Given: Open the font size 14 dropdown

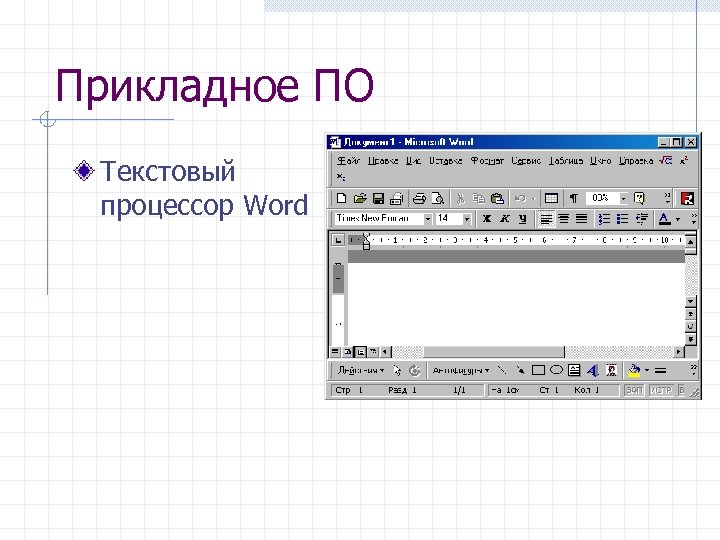Looking at the screenshot, I should point(467,219).
